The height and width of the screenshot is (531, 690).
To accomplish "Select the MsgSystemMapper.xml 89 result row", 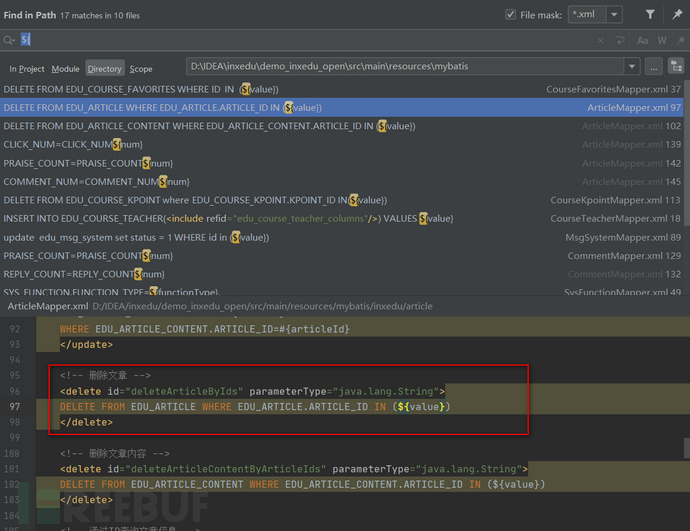I will tap(340, 237).
